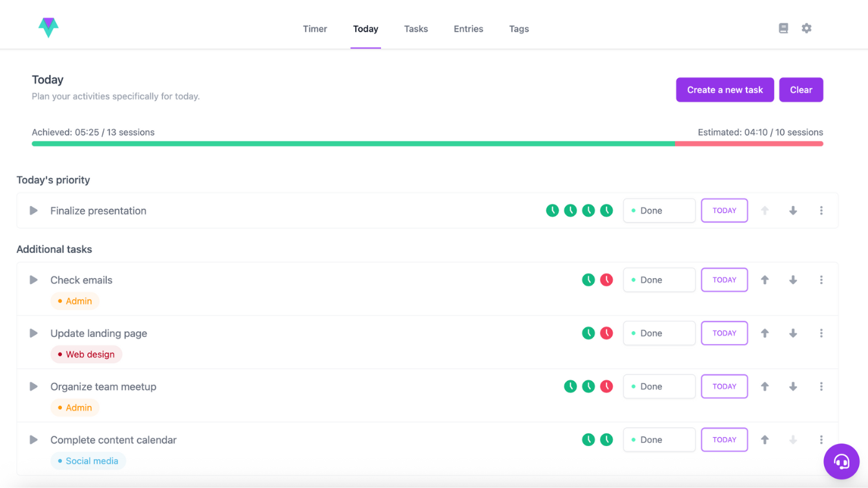Open the book documentation icon in header
The width and height of the screenshot is (868, 488).
point(783,28)
